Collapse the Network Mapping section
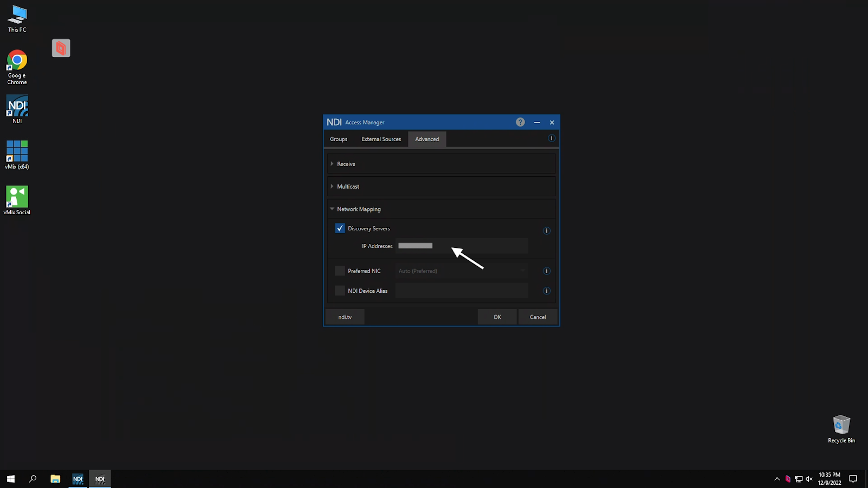Screen dimensions: 868x488 coord(441,209)
